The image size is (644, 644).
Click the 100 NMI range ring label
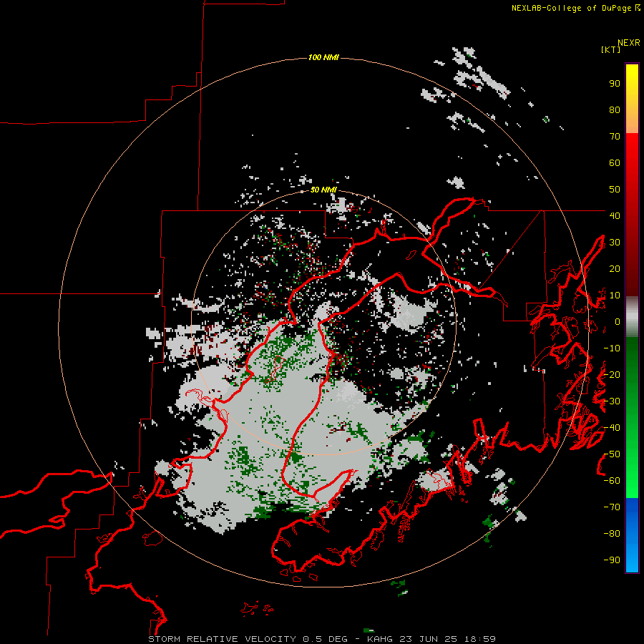coord(323,57)
